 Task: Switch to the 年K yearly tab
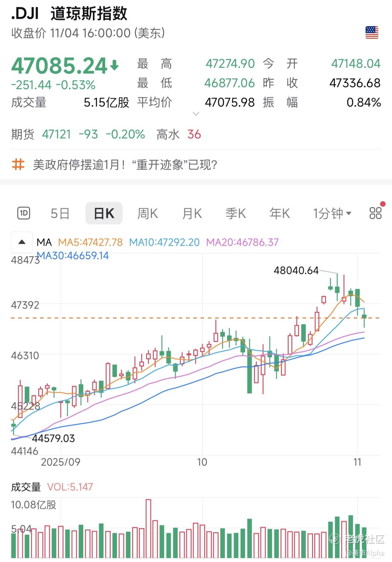(280, 213)
